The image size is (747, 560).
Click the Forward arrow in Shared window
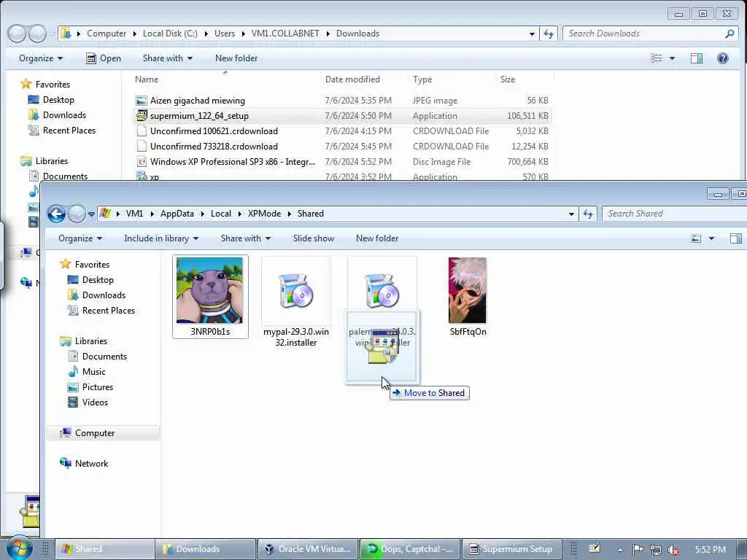[77, 214]
